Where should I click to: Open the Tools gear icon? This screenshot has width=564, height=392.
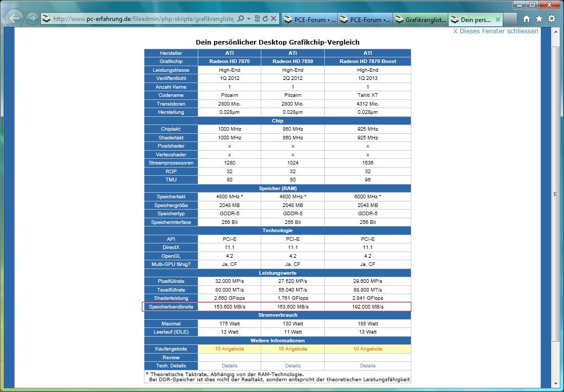click(x=552, y=19)
